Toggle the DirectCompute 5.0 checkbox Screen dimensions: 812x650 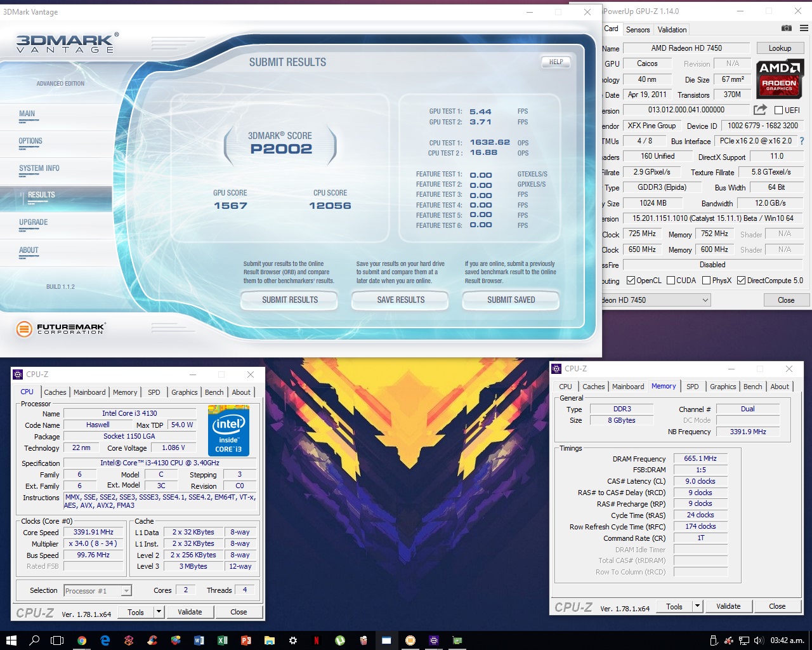pyautogui.click(x=741, y=281)
